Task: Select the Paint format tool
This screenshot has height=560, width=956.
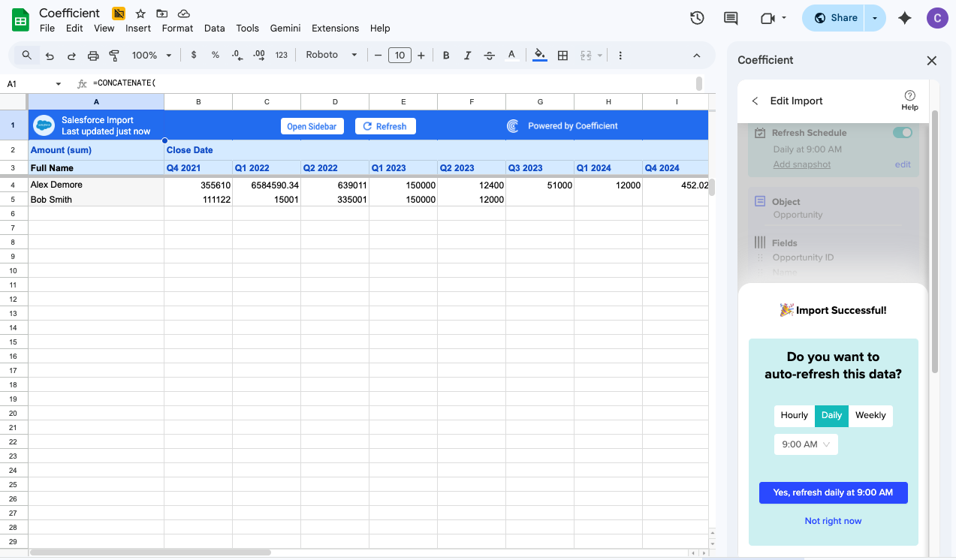Action: (113, 55)
